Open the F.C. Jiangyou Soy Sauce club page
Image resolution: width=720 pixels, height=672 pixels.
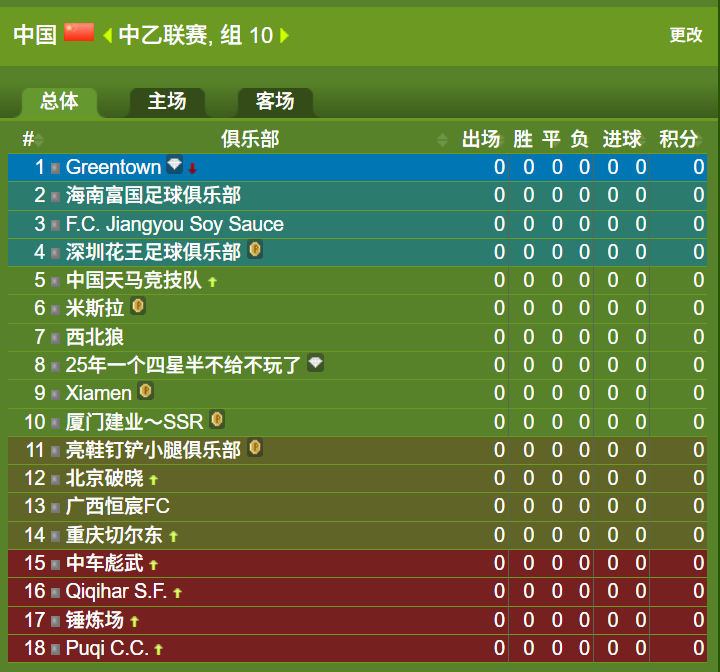pyautogui.click(x=174, y=224)
